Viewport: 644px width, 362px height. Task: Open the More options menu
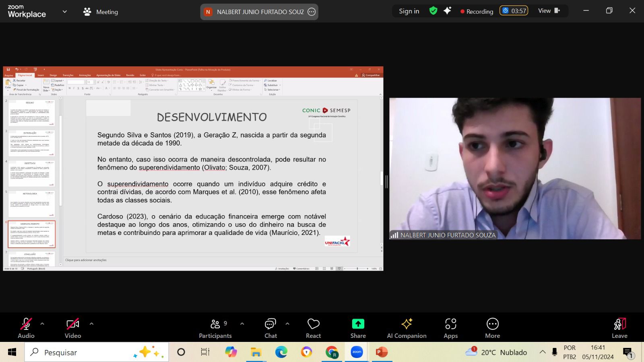[x=492, y=328]
